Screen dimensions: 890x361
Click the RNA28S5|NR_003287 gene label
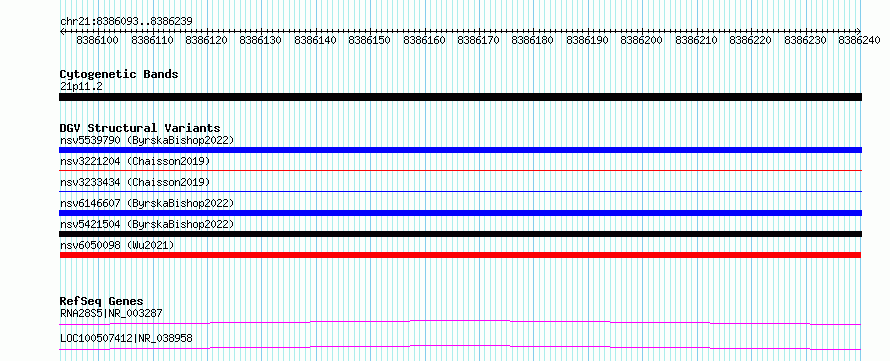point(111,313)
